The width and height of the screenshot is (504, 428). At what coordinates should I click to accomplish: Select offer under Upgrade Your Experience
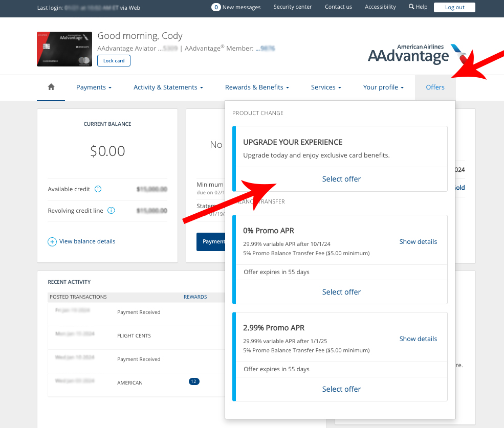[x=341, y=179]
